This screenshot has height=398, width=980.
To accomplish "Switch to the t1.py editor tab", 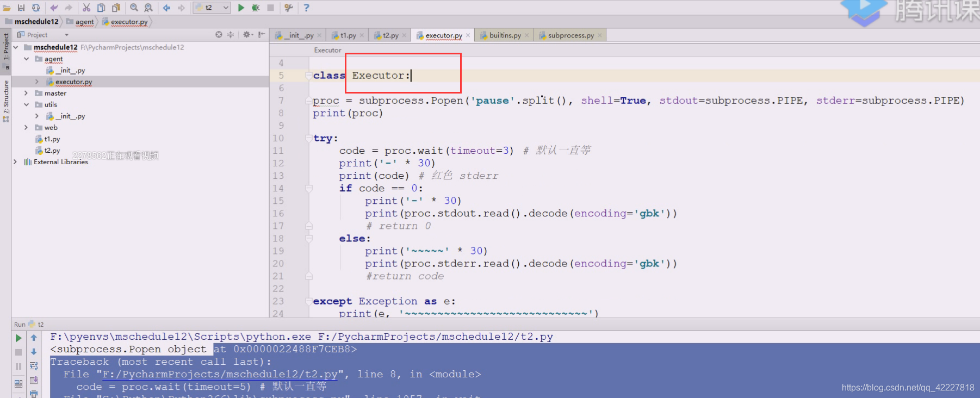I will point(348,35).
